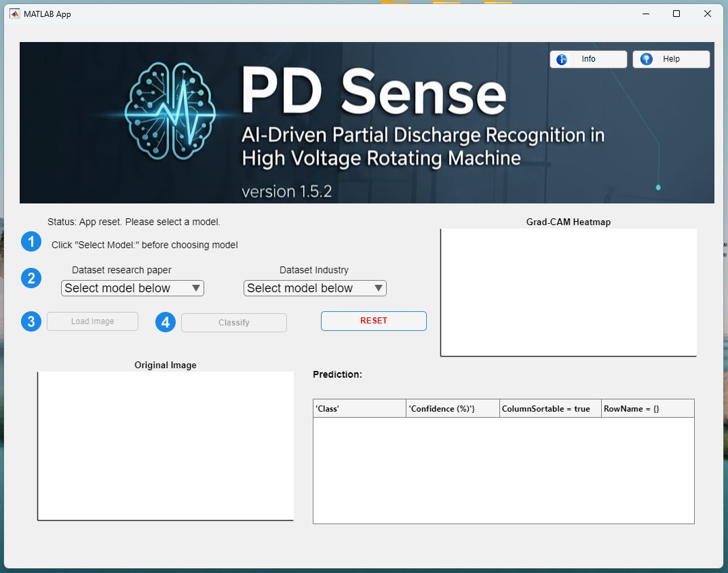This screenshot has height=573, width=728.
Task: Click inside the Original Image axes
Action: (x=166, y=446)
